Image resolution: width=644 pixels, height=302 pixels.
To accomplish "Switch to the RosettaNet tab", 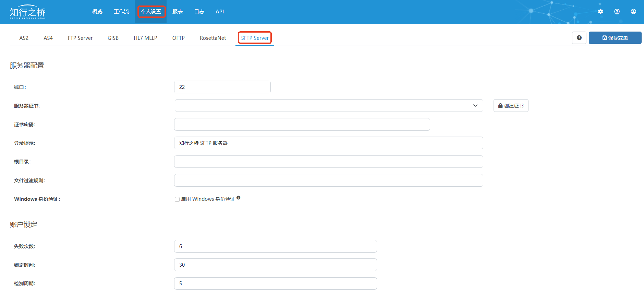I will [213, 38].
